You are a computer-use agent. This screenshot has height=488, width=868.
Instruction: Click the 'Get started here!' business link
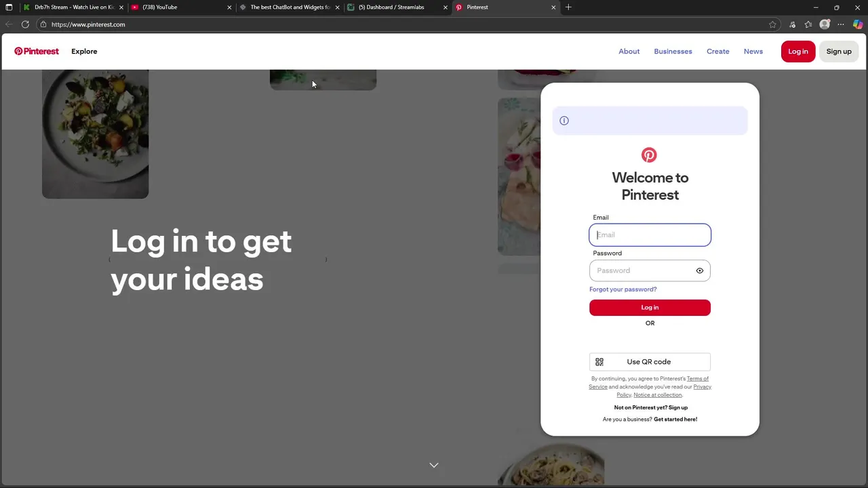coord(675,420)
